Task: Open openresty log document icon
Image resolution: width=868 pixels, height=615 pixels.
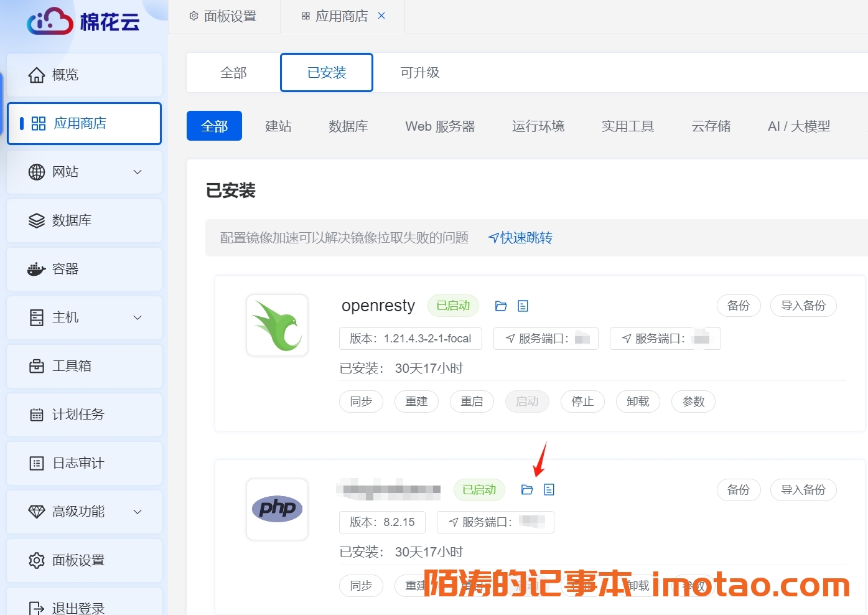Action: pos(523,306)
